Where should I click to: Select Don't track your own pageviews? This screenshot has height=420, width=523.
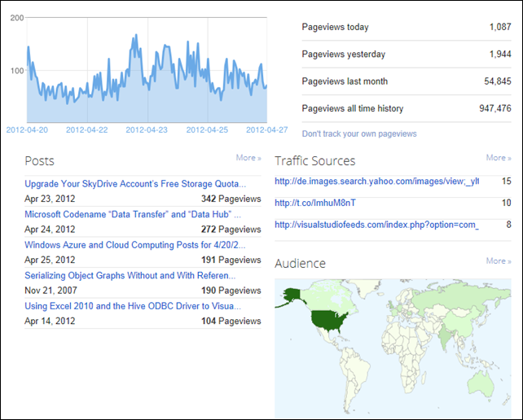359,134
